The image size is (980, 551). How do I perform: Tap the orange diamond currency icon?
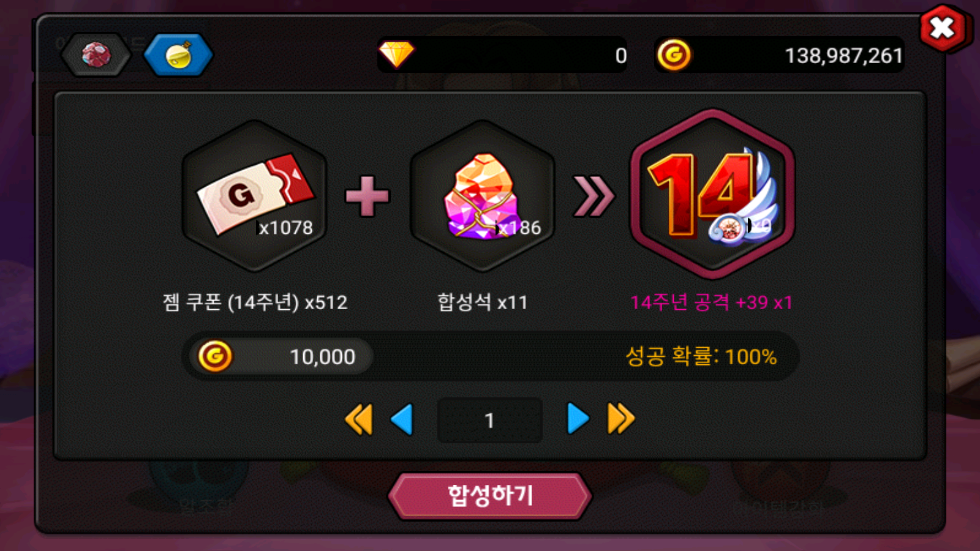tap(396, 54)
